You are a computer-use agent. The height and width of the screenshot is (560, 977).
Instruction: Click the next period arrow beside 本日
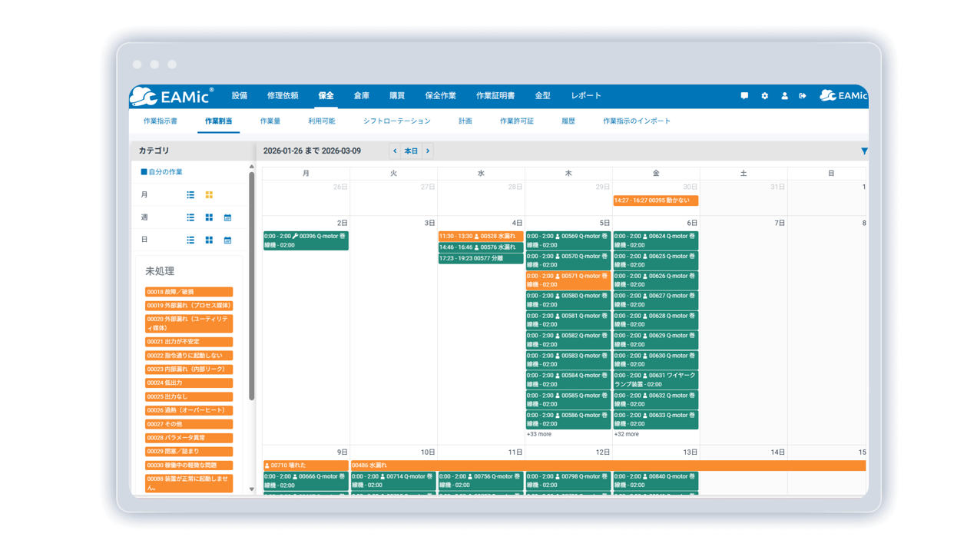point(428,151)
